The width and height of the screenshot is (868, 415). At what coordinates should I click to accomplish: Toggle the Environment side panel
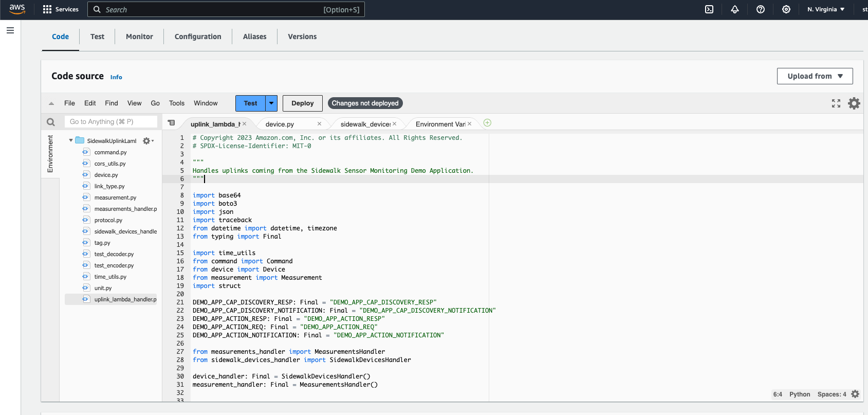[50, 154]
